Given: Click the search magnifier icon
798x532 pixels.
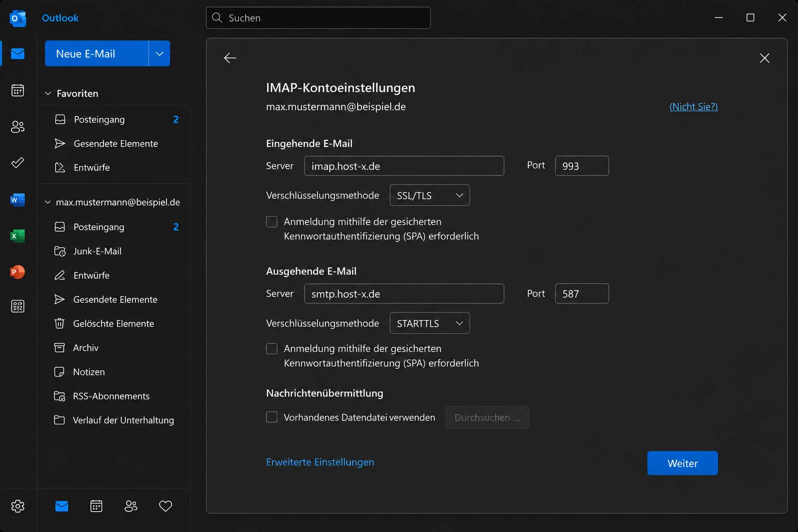Looking at the screenshot, I should tap(217, 18).
